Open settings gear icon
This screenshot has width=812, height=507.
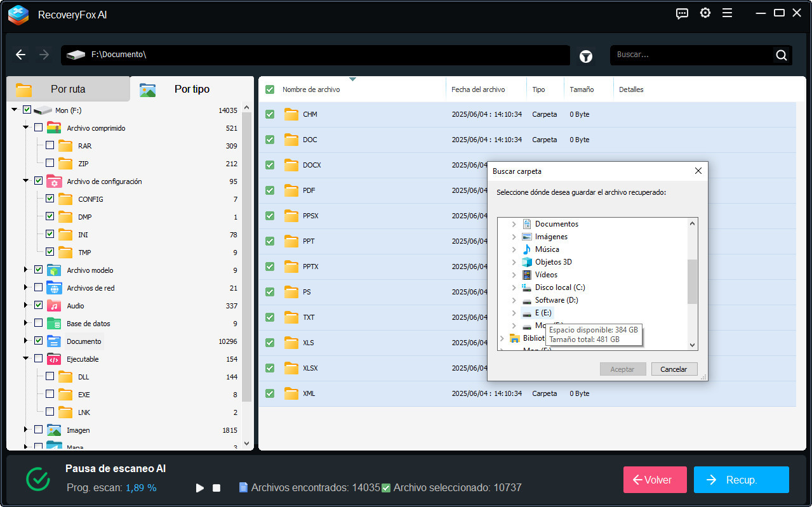[x=705, y=13]
